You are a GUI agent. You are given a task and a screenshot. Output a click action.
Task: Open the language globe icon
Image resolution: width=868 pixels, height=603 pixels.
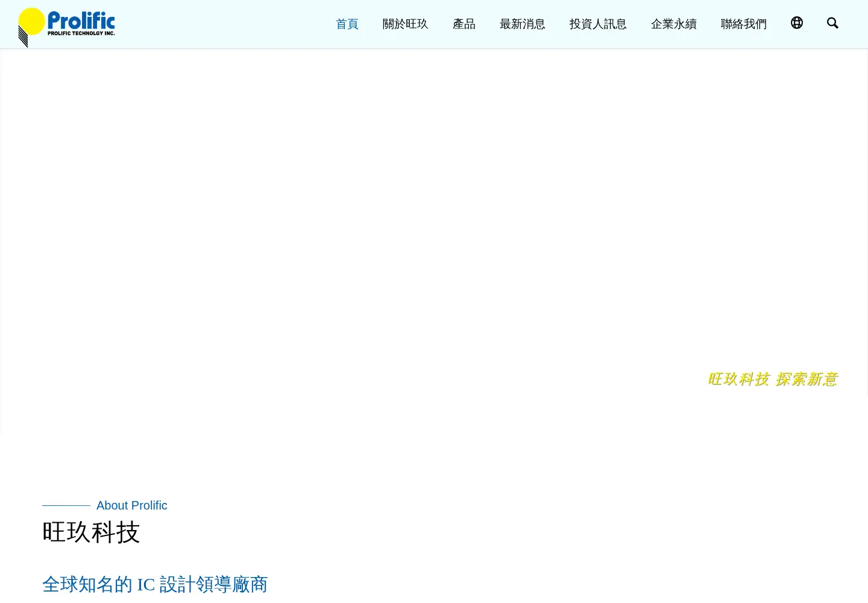(797, 23)
